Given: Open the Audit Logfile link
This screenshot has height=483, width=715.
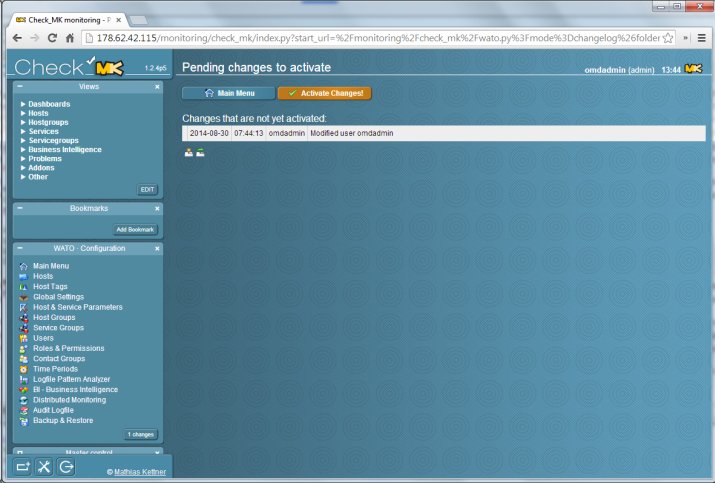Looking at the screenshot, I should click(x=53, y=410).
